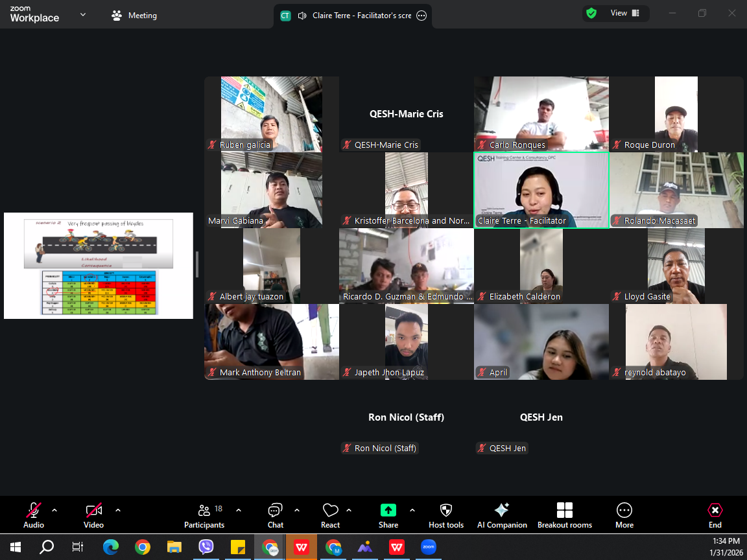Expand the Audio options caret

click(x=54, y=511)
